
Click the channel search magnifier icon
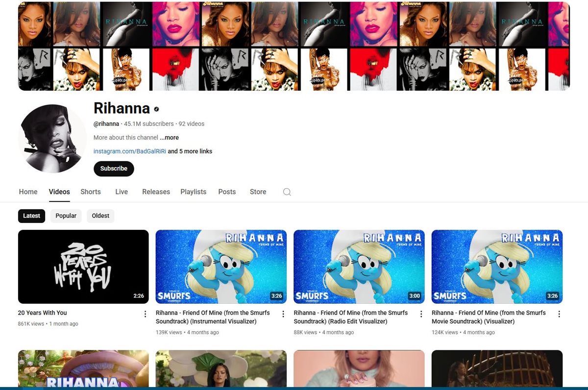coord(287,192)
